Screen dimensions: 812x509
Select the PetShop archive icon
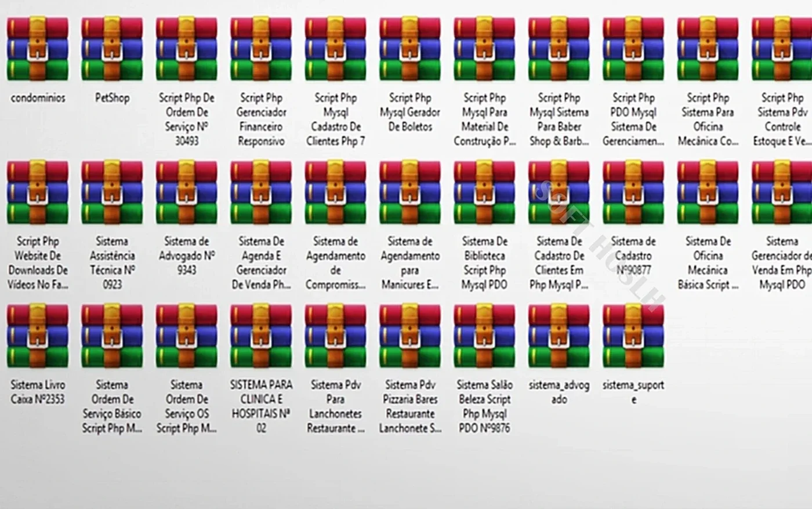click(x=112, y=49)
